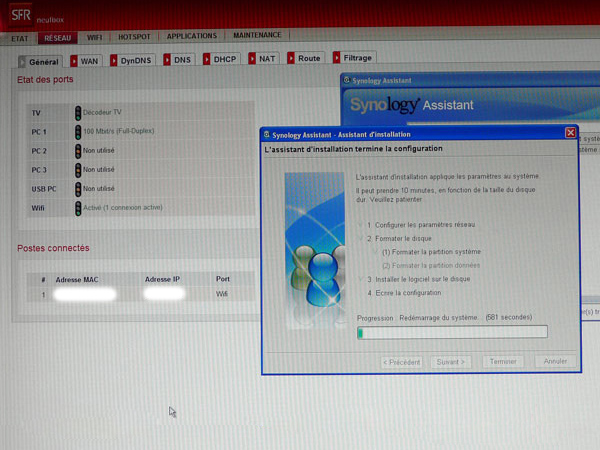This screenshot has width=600, height=450.
Task: Click the 'Suivant >' button
Action: 451,362
